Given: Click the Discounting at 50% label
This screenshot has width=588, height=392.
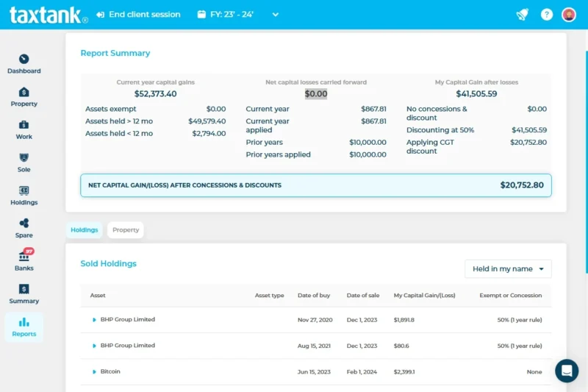Looking at the screenshot, I should 440,130.
